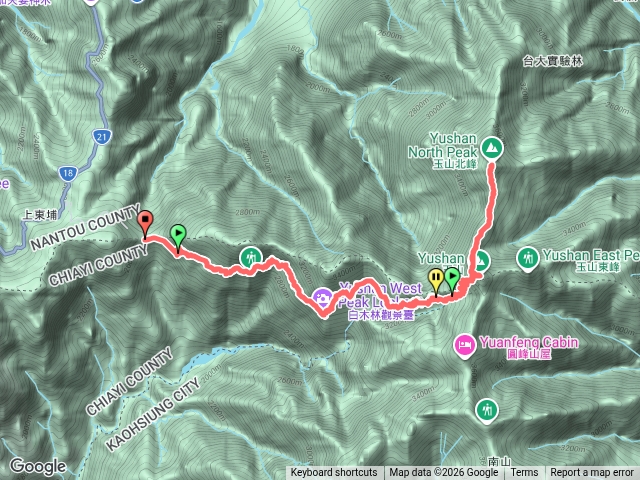Viewport: 640px width, 480px height.
Task: Click the yellow pause marker on the route
Action: (436, 280)
